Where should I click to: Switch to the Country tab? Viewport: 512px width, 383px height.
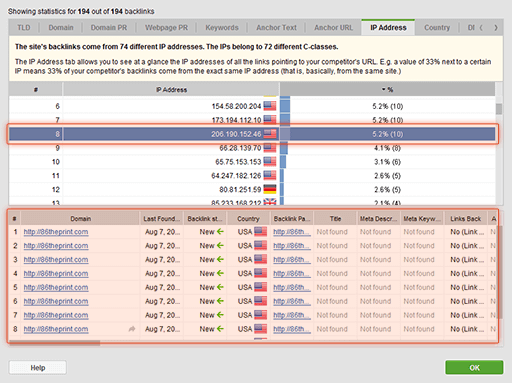click(x=437, y=28)
